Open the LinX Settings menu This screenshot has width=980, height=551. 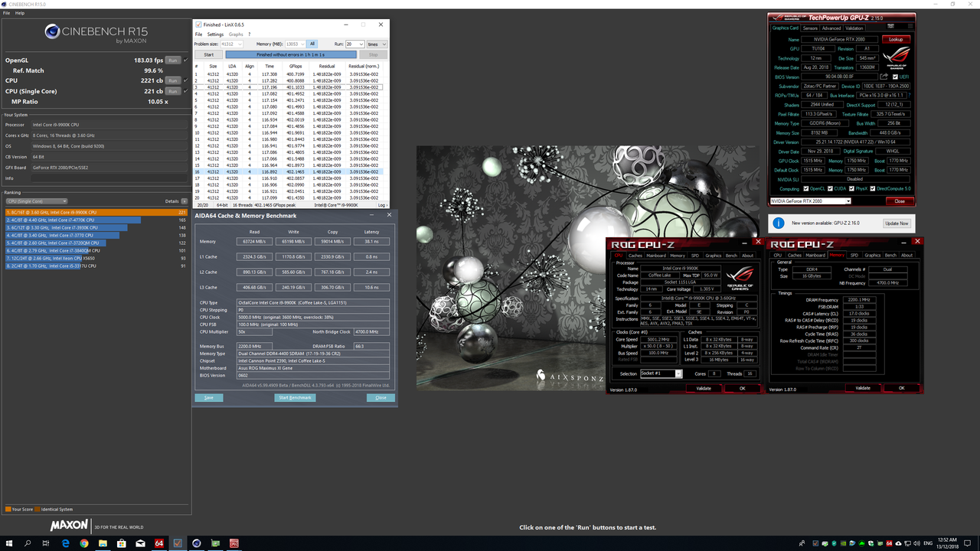pyautogui.click(x=215, y=34)
